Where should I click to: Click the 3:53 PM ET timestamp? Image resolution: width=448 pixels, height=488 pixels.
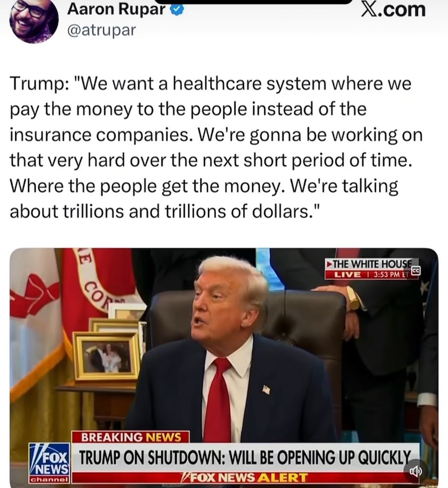(x=390, y=274)
